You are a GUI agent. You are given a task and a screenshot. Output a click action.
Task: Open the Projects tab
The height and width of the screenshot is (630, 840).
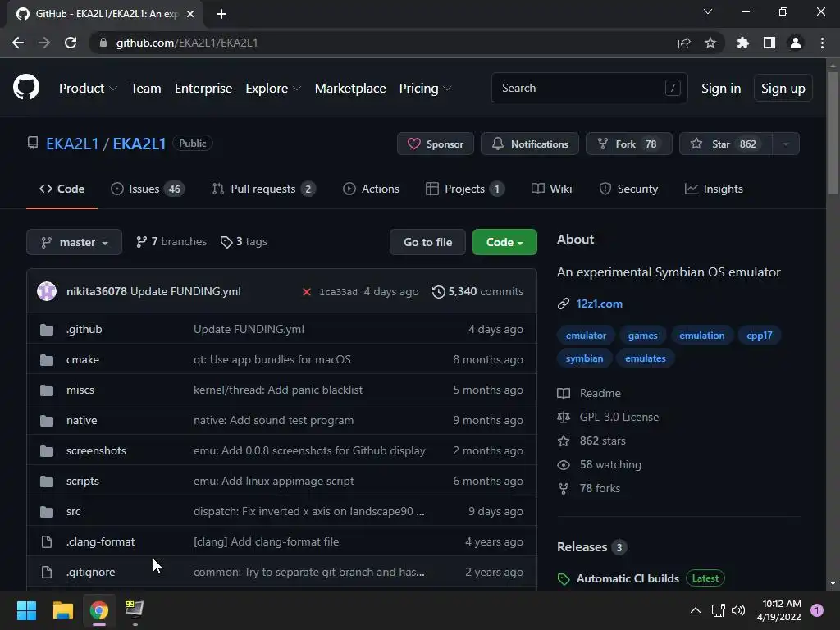click(464, 189)
